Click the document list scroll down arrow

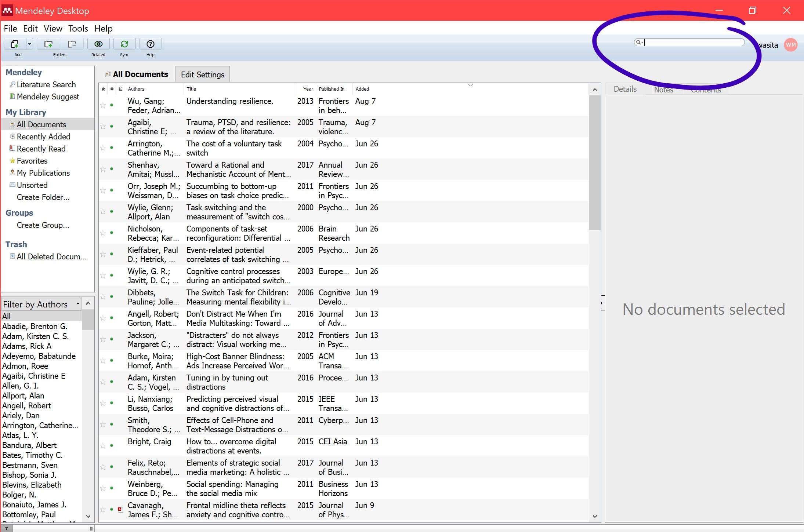[x=595, y=516]
